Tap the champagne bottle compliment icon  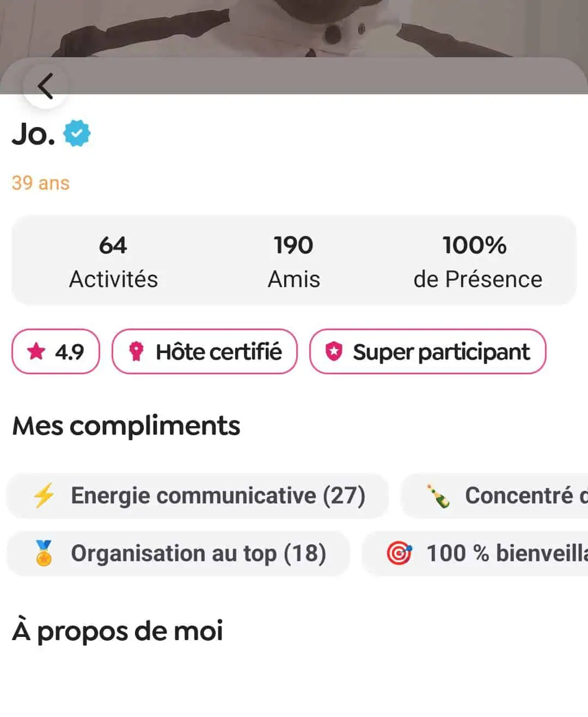438,496
